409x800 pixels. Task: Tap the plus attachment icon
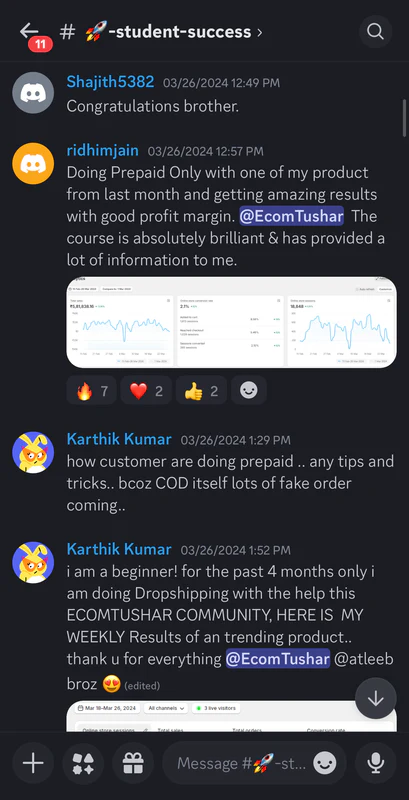click(33, 763)
